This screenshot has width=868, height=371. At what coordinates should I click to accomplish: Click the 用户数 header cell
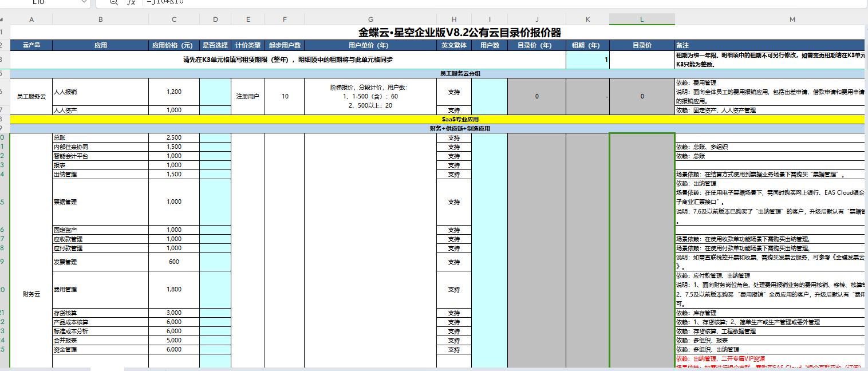tap(490, 45)
